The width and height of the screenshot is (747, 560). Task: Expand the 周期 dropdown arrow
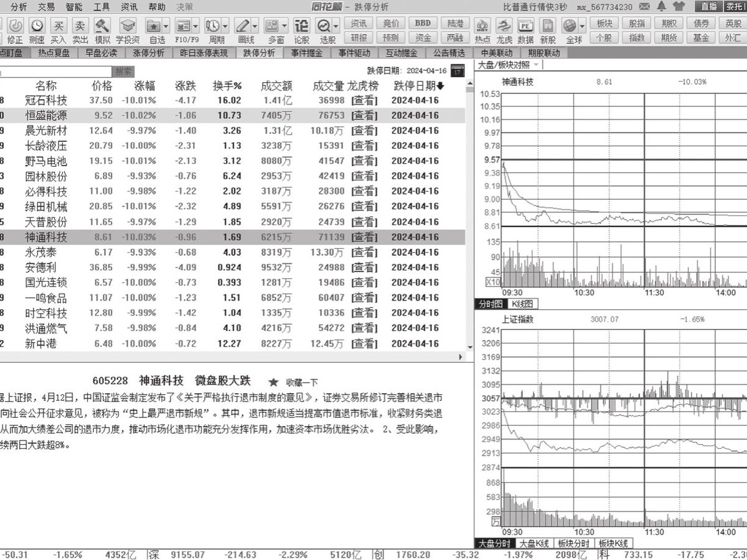tap(225, 26)
